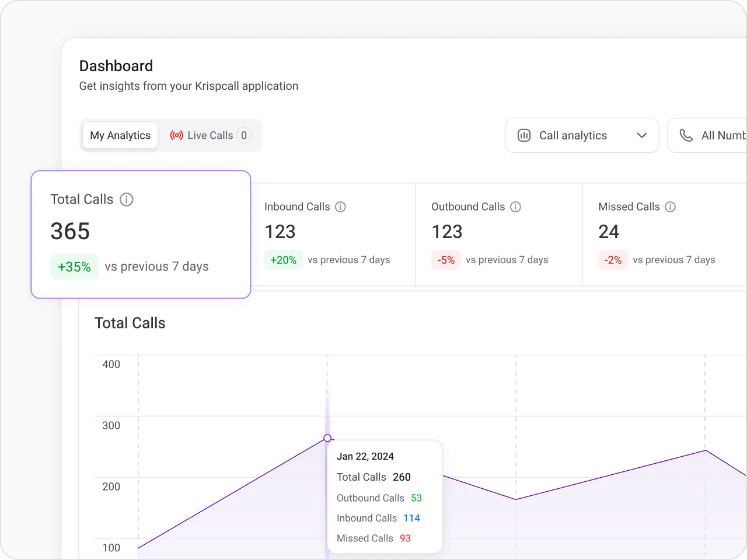Viewport: 747px width, 560px height.
Task: Click Outbound Calls 53 in the tooltip
Action: 379,498
